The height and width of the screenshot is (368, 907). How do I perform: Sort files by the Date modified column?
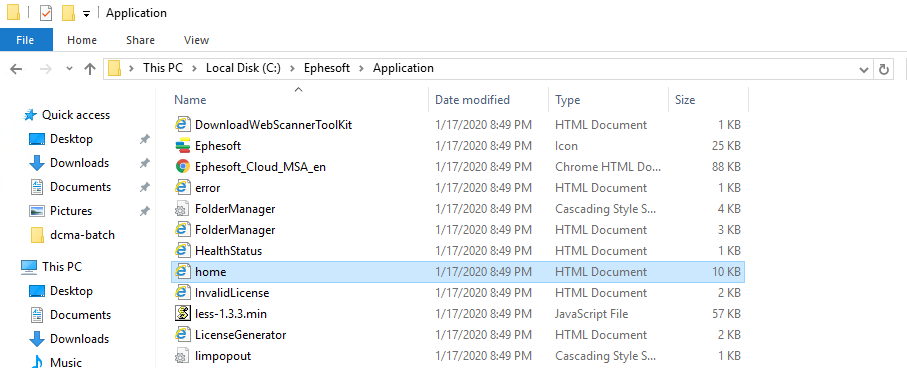pyautogui.click(x=472, y=100)
